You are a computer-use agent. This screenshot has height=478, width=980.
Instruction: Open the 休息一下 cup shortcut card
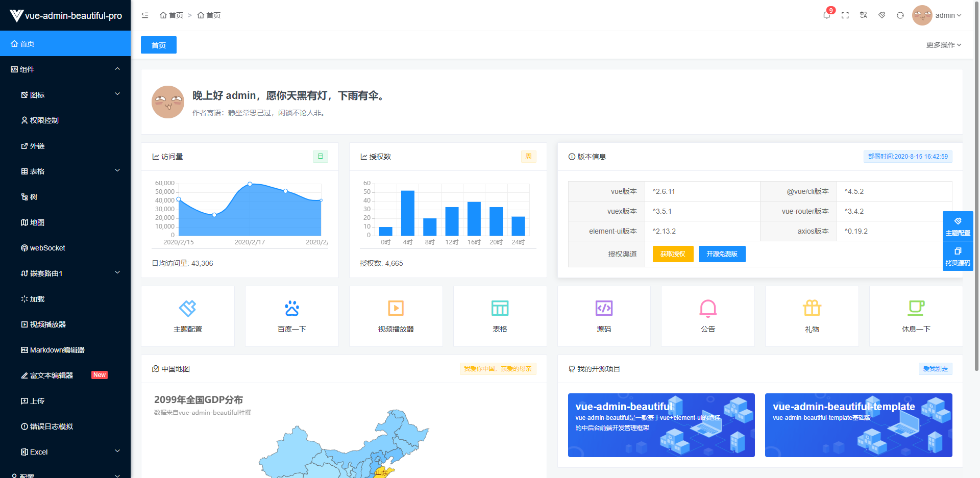point(916,316)
